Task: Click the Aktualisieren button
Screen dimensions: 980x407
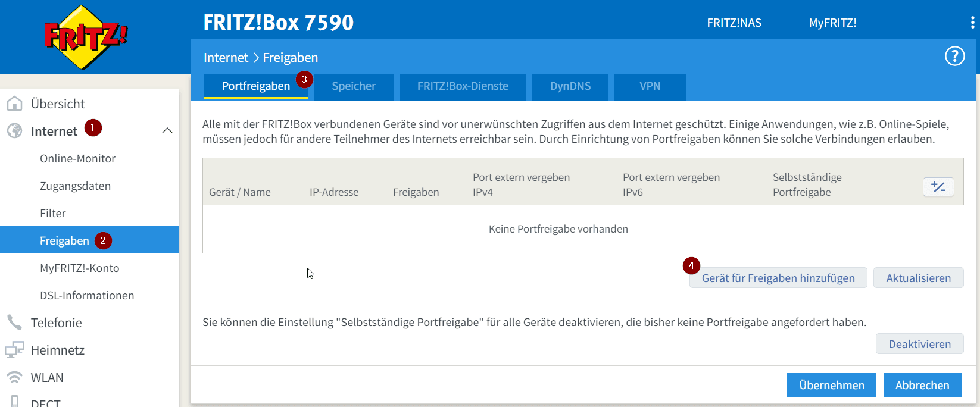Action: (918, 278)
